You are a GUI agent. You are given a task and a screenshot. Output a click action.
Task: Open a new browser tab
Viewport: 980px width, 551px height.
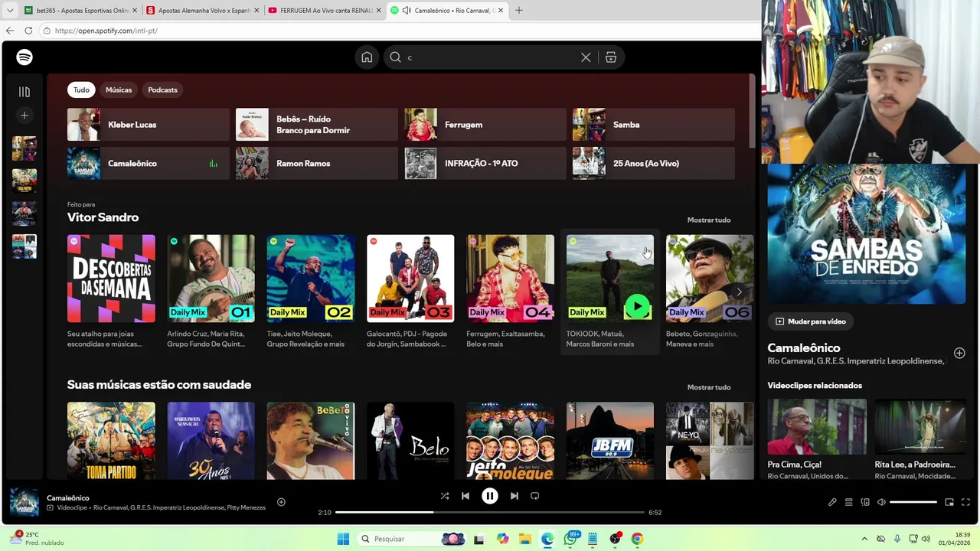(519, 11)
